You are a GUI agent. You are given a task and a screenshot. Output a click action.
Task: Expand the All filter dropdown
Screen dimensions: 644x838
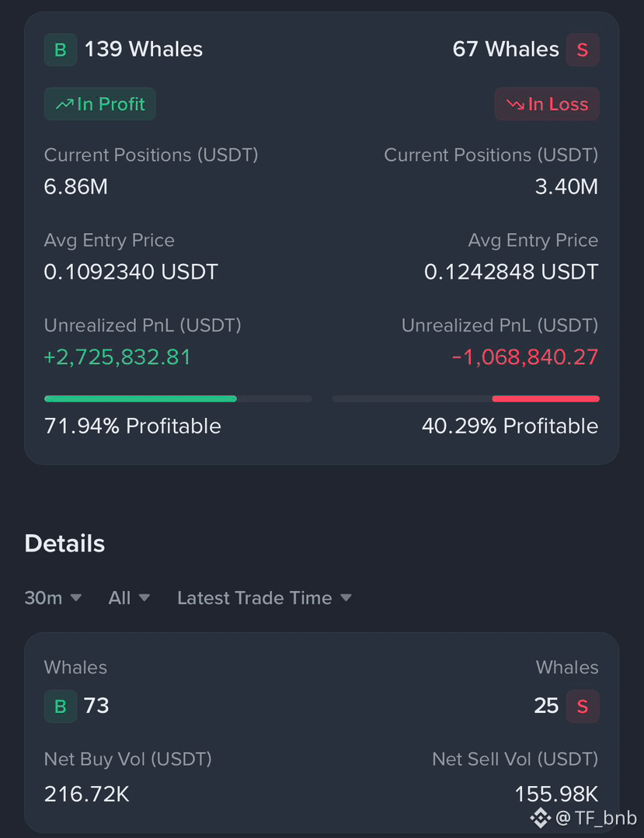tap(129, 598)
